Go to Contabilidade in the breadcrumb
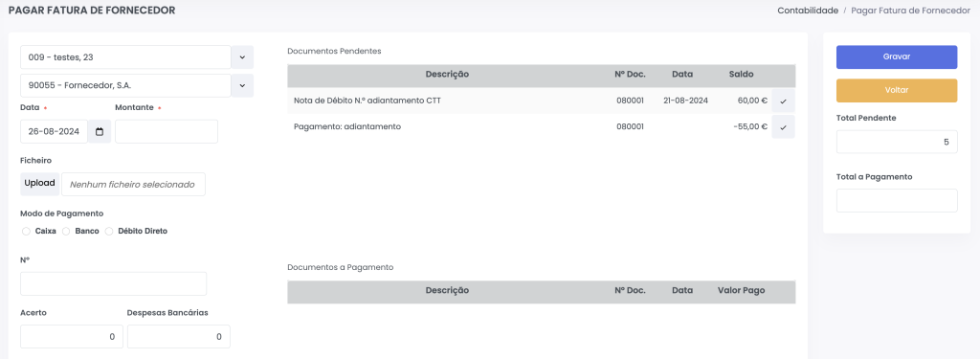The image size is (980, 359). 808,11
